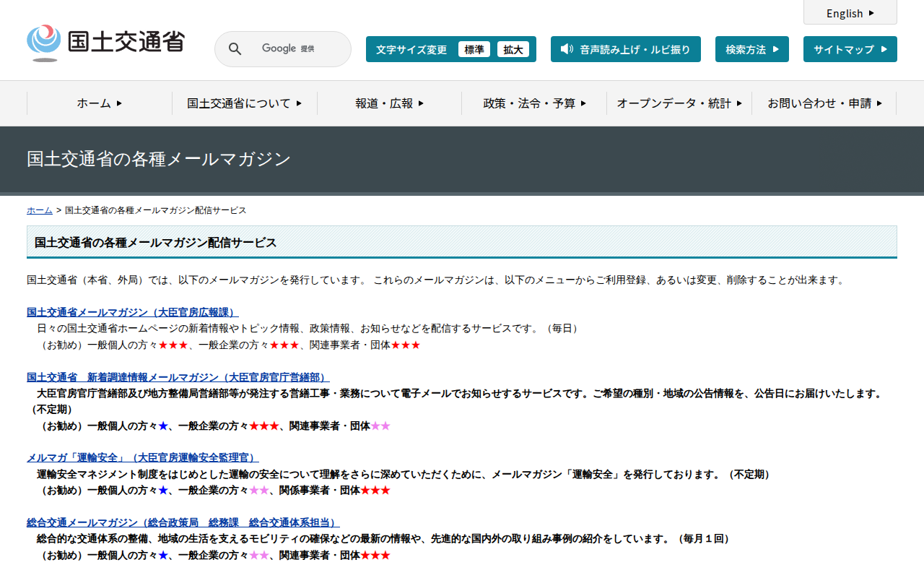Expand the 国土交通省について menu
This screenshot has width=924, height=578.
pos(244,103)
